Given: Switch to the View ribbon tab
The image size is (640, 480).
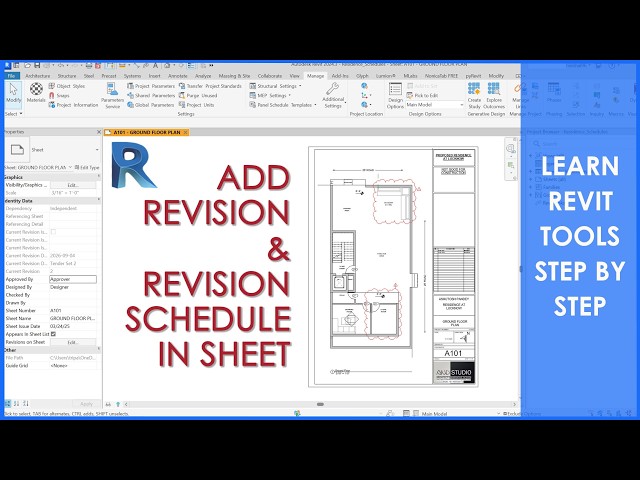Looking at the screenshot, I should 294,76.
